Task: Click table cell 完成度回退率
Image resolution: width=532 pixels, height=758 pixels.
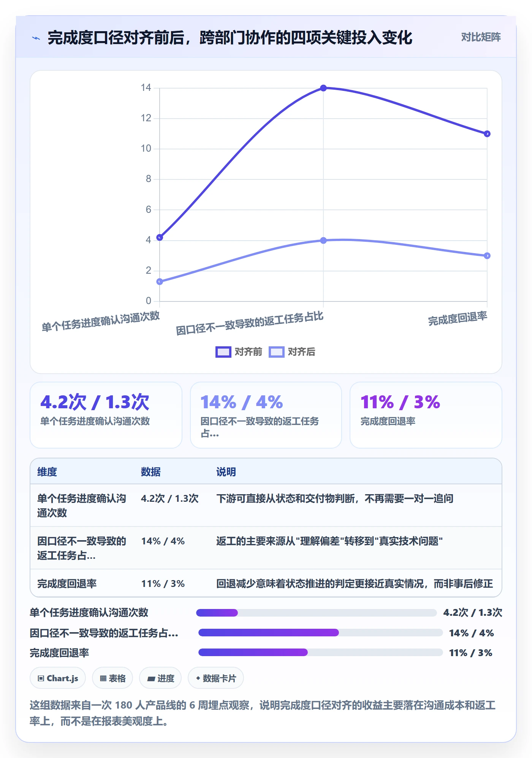Action: [67, 584]
